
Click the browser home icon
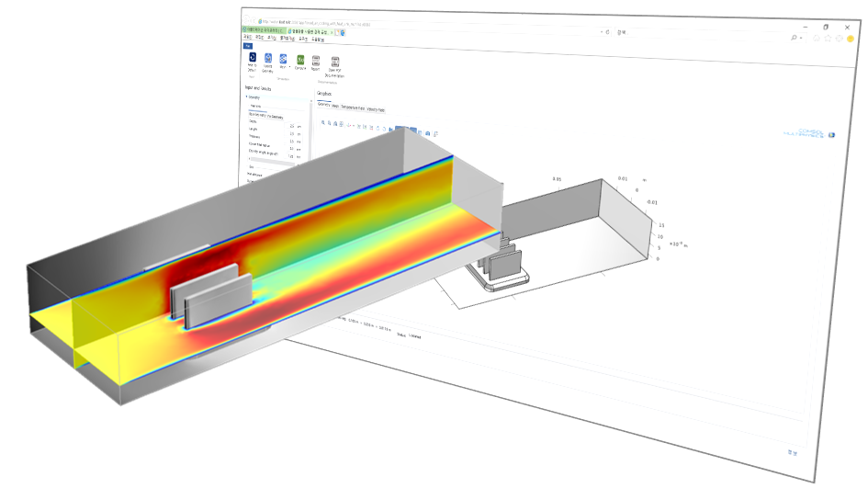tap(815, 38)
